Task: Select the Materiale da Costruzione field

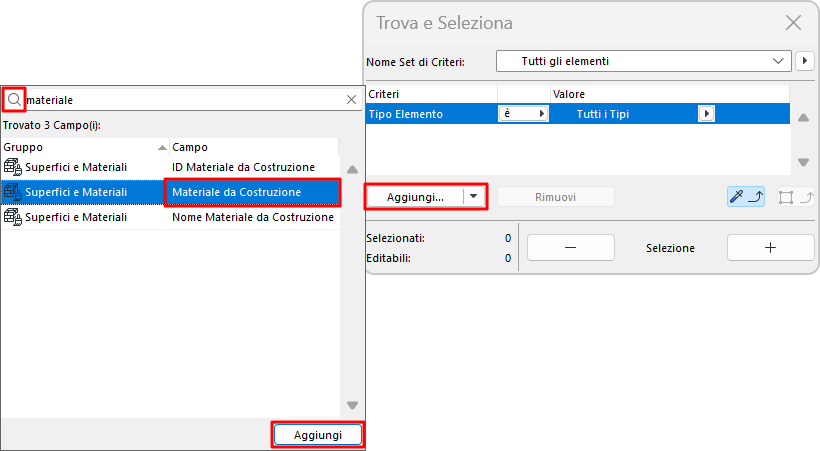Action: [x=251, y=191]
